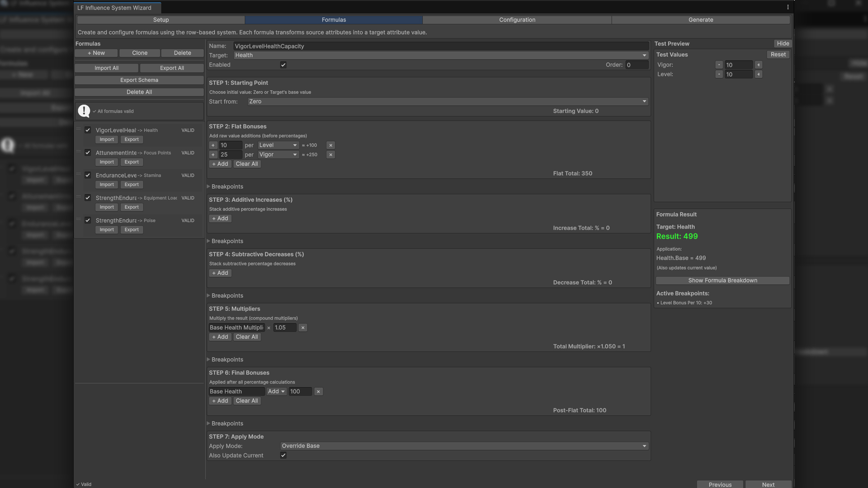The image size is (868, 488).
Task: Remove the Level flat bonus row with its × icon
Action: pyautogui.click(x=330, y=145)
